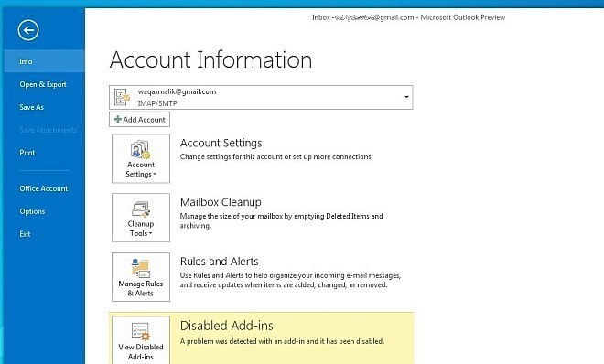Choose Print from the sidebar
Screen dimensions: 604x364
[x=27, y=153]
